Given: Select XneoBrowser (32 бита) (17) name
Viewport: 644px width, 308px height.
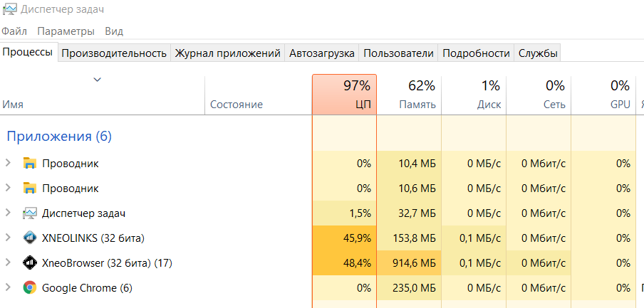Looking at the screenshot, I should coord(107,263).
